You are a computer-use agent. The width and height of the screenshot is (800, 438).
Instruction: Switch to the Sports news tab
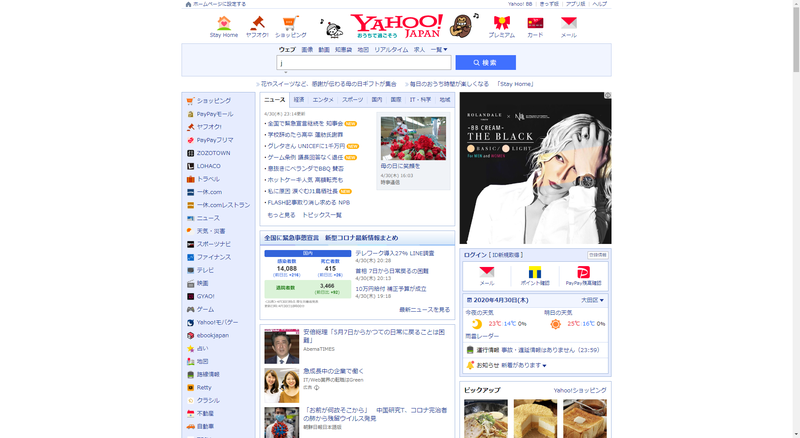(x=353, y=100)
